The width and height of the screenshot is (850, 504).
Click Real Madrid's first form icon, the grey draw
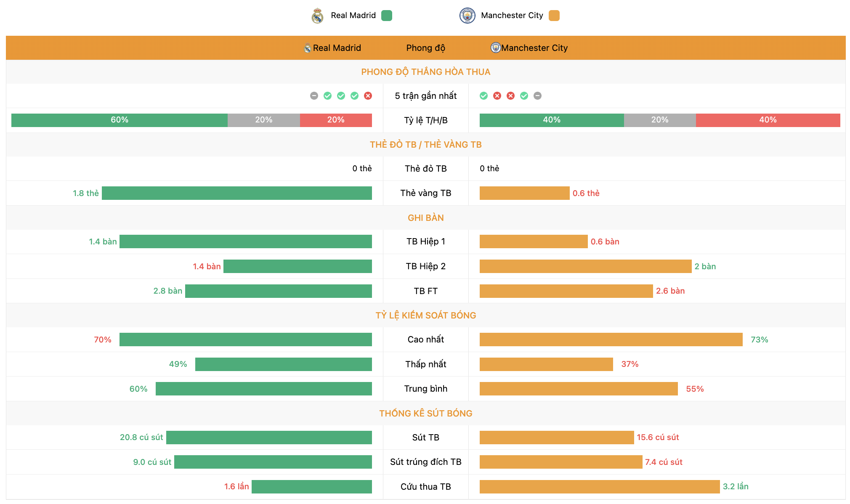click(314, 96)
